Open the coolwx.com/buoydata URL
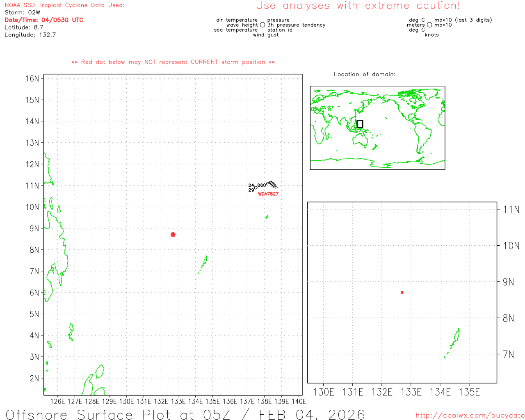 [x=470, y=415]
